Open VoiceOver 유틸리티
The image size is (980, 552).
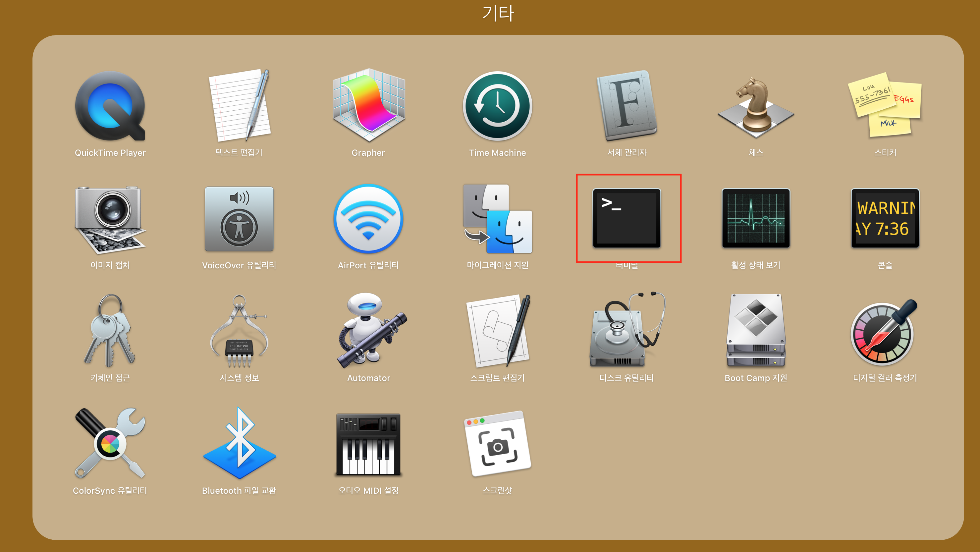click(x=239, y=219)
